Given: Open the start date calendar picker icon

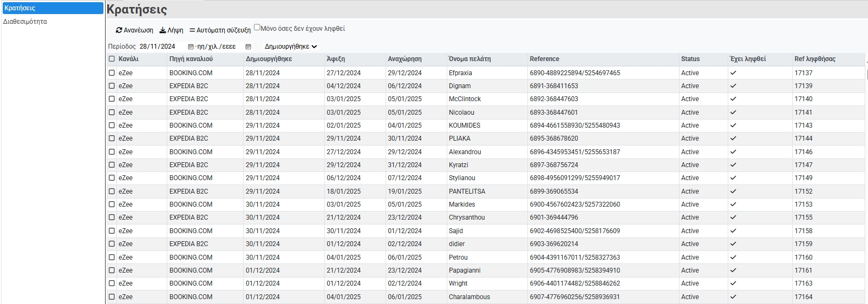Looking at the screenshot, I should [191, 47].
